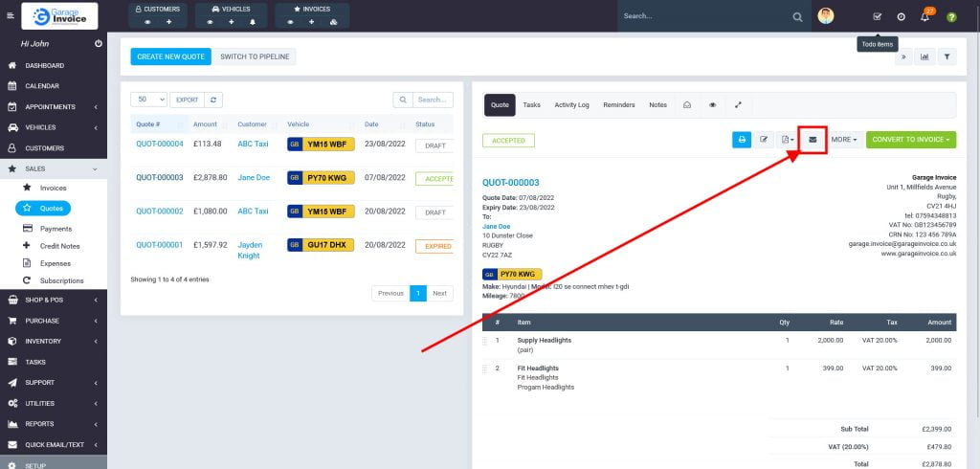Click Create New Quote button
The height and width of the screenshot is (469, 980).
pyautogui.click(x=170, y=56)
